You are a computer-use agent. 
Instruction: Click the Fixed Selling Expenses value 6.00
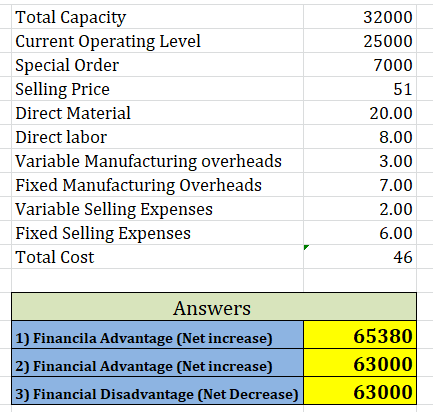click(360, 233)
